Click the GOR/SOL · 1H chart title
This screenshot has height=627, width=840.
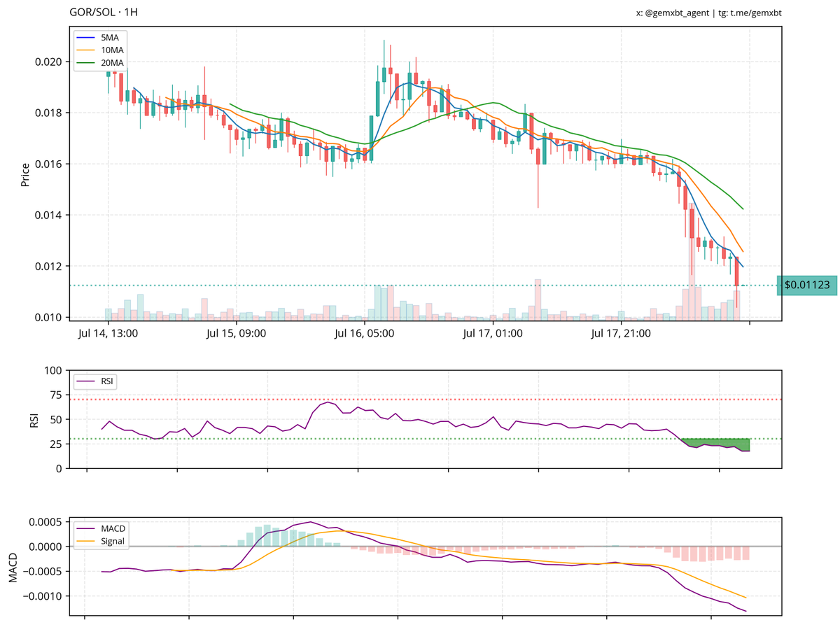103,13
